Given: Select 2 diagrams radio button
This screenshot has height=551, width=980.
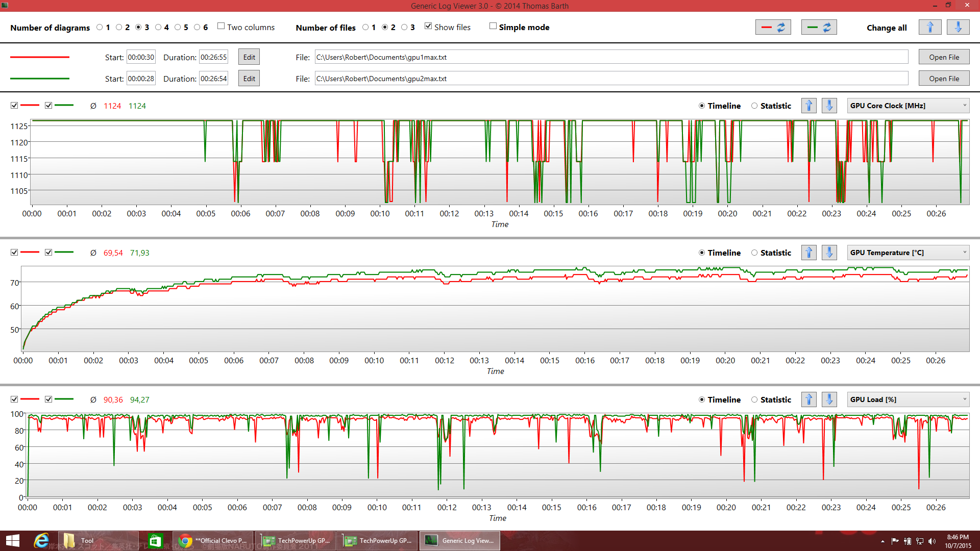Looking at the screenshot, I should (119, 28).
